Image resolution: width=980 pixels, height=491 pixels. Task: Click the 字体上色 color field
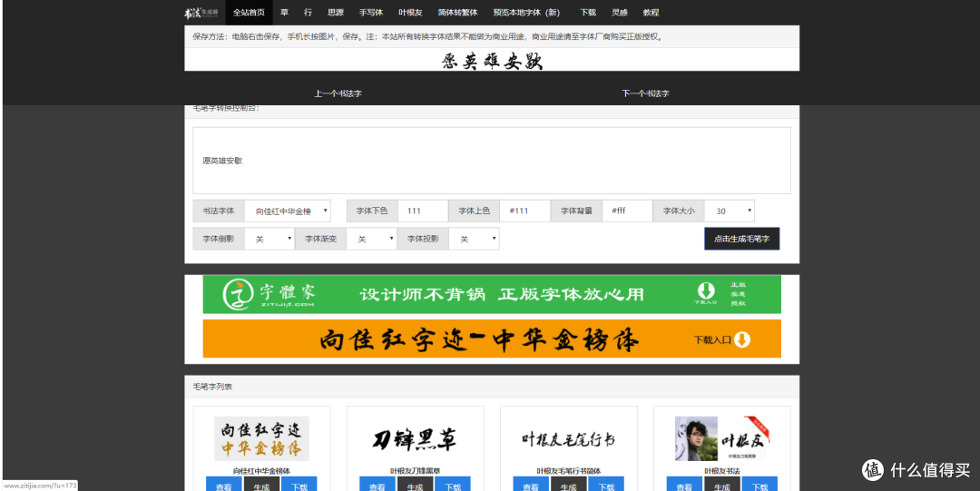click(x=525, y=211)
